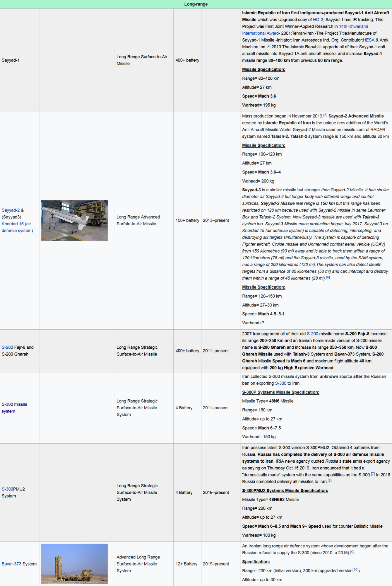Open Khordad 15 (air defense system) link
This screenshot has height=586, width=392.
tap(17, 227)
